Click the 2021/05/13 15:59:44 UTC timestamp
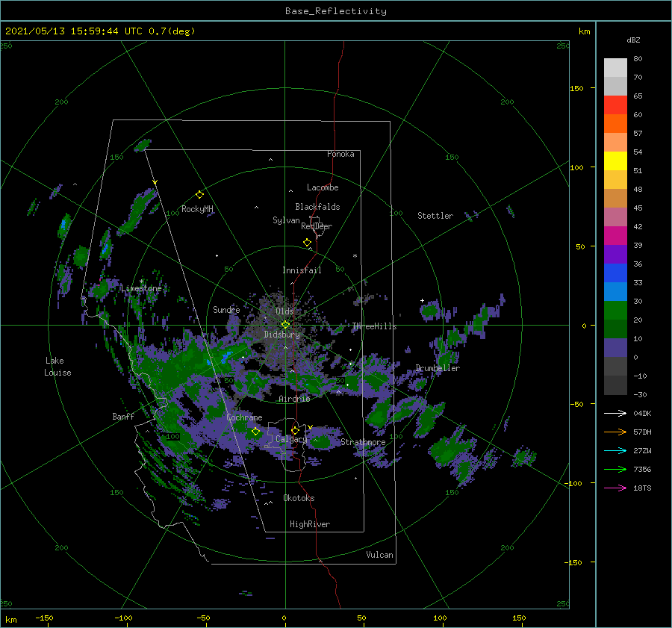Screen dimensions: 672x628 [x=74, y=31]
